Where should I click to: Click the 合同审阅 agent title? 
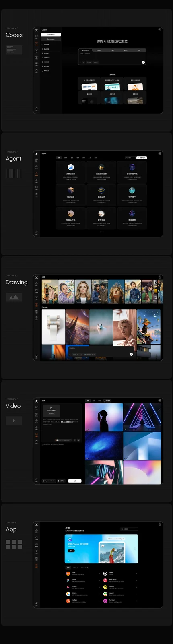(x=101, y=220)
